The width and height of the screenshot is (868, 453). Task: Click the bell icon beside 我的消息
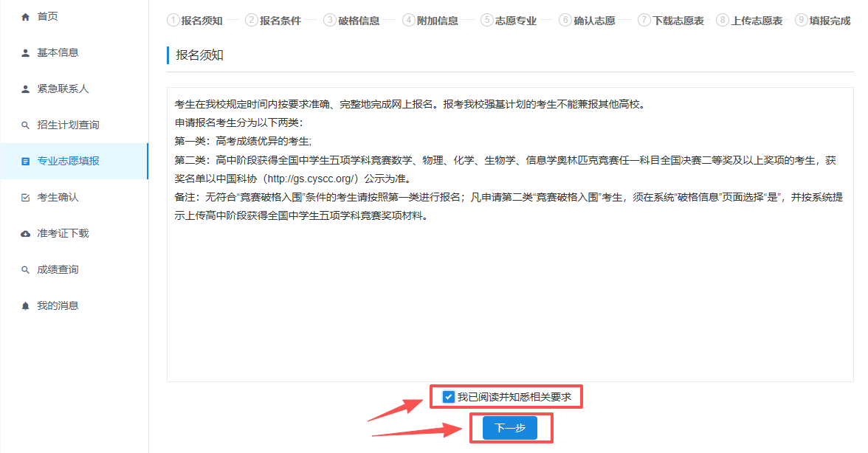pyautogui.click(x=26, y=305)
